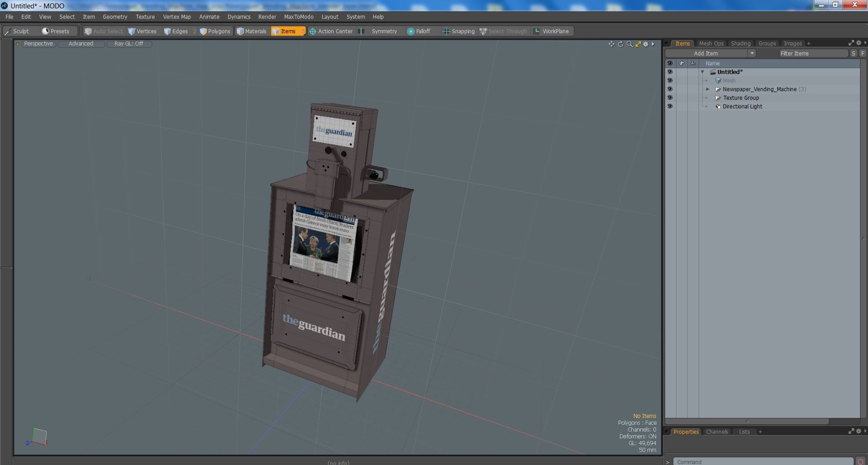868x465 pixels.
Task: Expand the Newspaper_Vending_Machine group
Action: coord(708,89)
